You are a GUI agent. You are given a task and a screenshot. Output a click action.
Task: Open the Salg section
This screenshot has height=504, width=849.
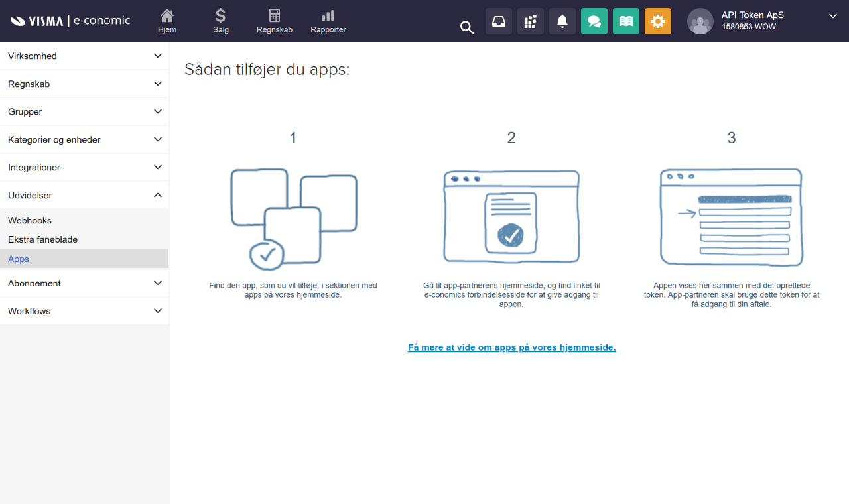[x=220, y=21]
